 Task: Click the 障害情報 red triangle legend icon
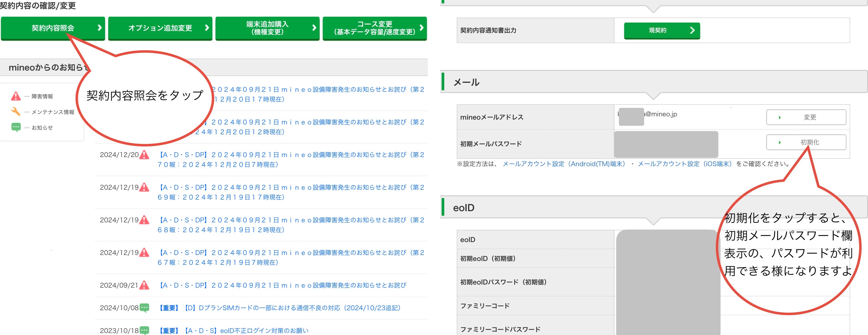pos(16,96)
